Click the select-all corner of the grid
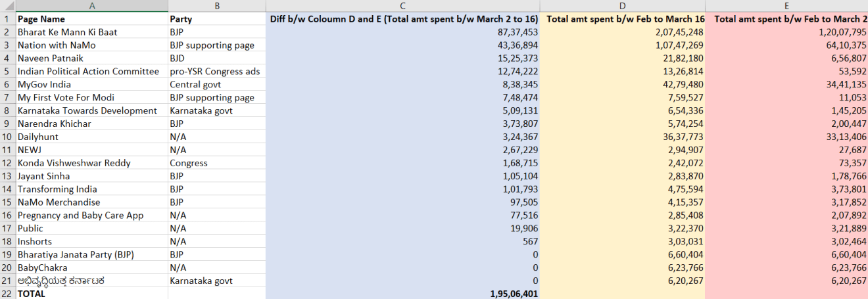Viewport: 868px width, 299px height. click(7, 6)
